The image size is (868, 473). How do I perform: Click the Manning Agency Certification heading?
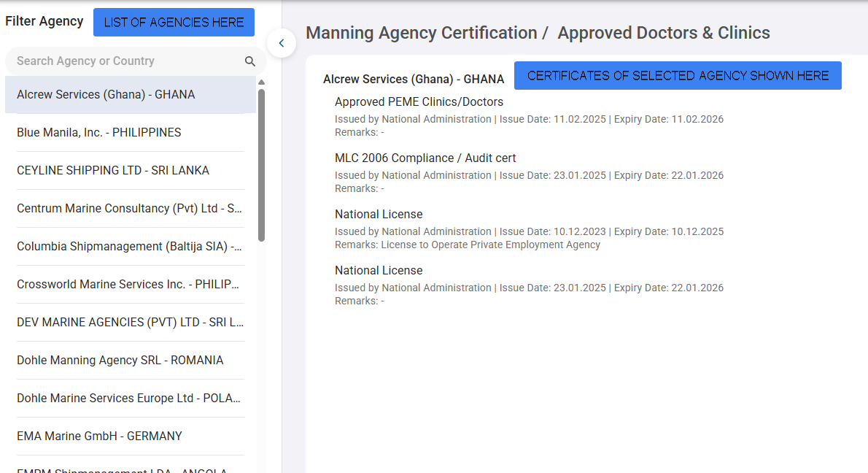click(422, 33)
